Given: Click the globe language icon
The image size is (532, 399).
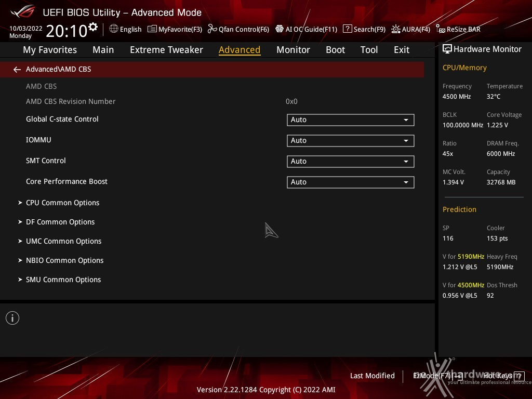Looking at the screenshot, I should pyautogui.click(x=114, y=29).
